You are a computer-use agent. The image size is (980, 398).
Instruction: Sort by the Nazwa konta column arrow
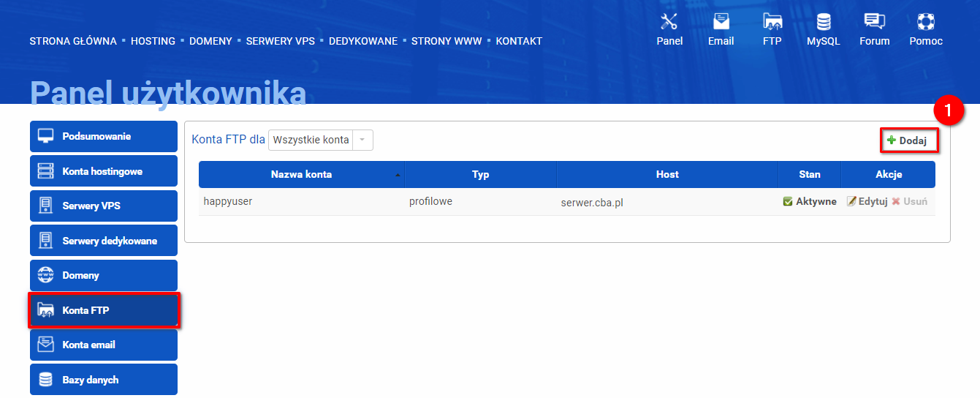tap(398, 176)
